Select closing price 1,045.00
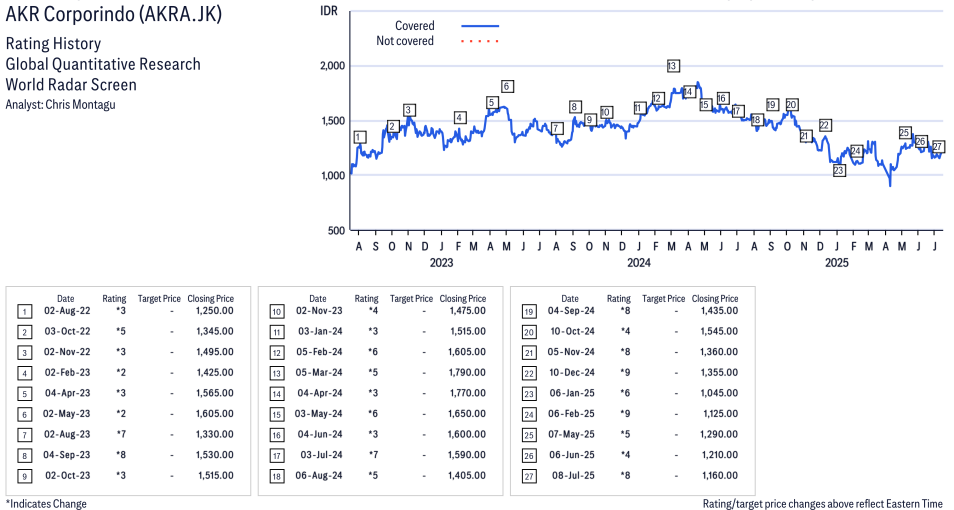The height and width of the screenshot is (510, 954). click(719, 394)
